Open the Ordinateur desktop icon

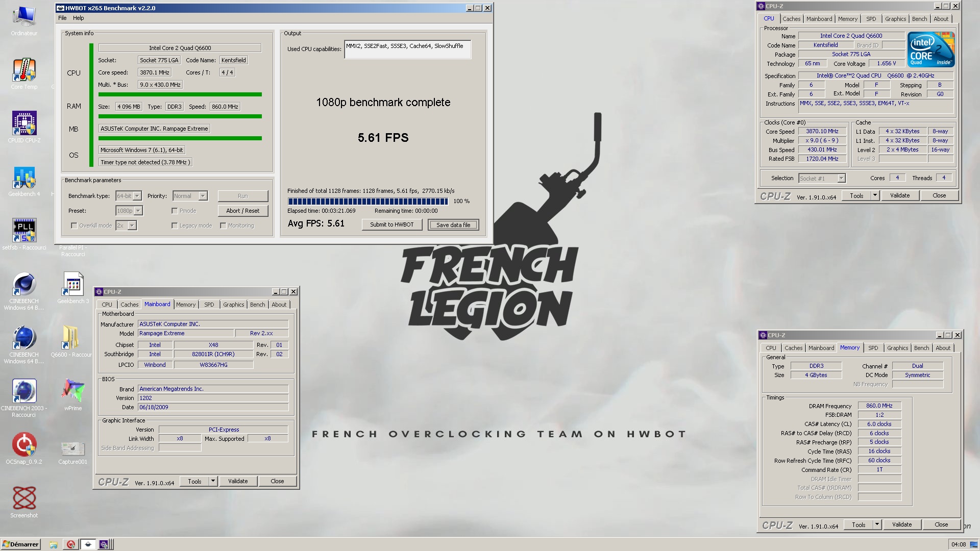pyautogui.click(x=24, y=21)
